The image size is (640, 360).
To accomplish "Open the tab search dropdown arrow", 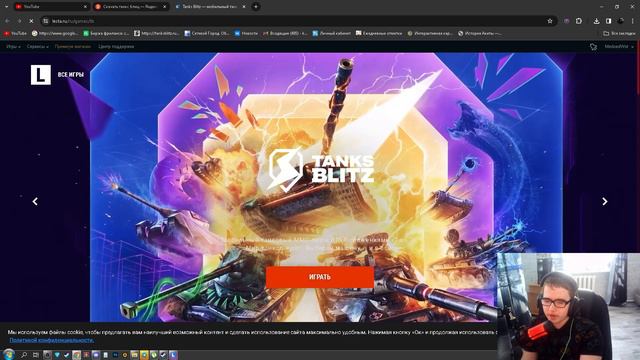I will 6,7.
